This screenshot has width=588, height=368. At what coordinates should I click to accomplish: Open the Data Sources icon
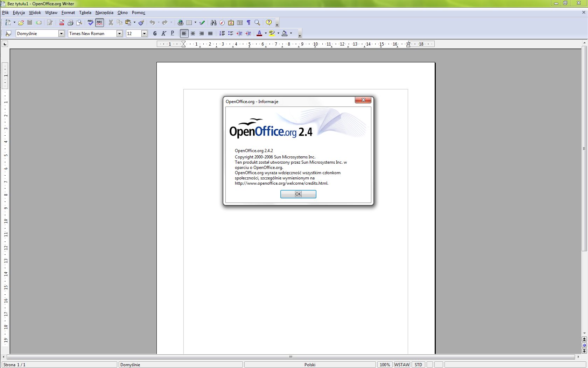pos(240,22)
